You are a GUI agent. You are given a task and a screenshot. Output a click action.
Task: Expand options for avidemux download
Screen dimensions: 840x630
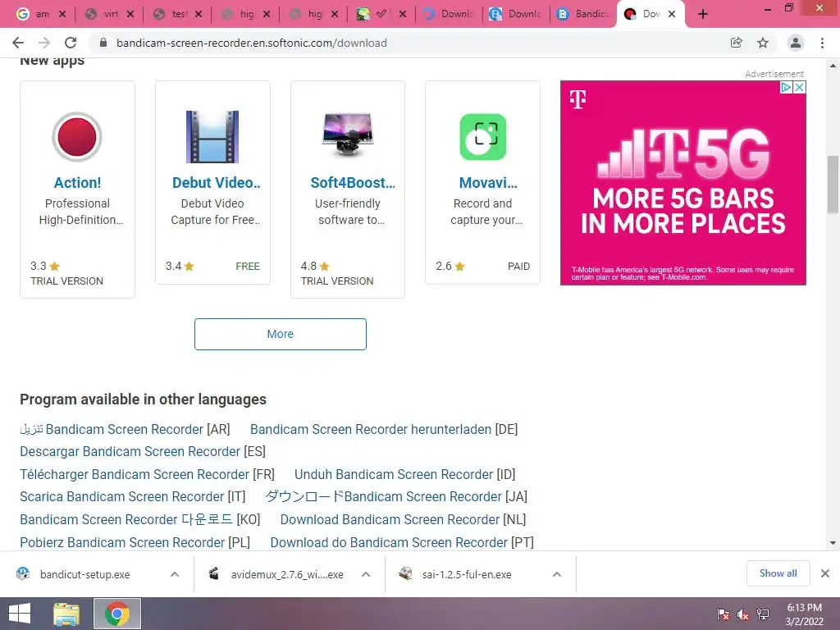pyautogui.click(x=366, y=574)
